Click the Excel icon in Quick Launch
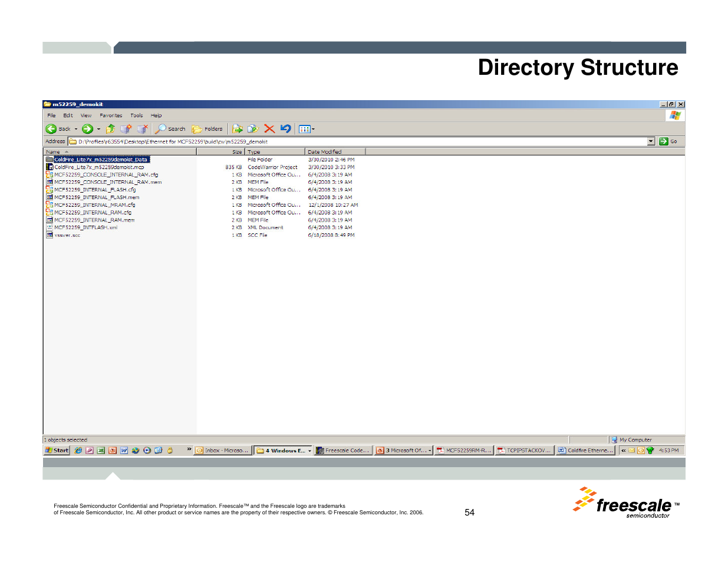This screenshot has width=728, height=562. [x=101, y=451]
